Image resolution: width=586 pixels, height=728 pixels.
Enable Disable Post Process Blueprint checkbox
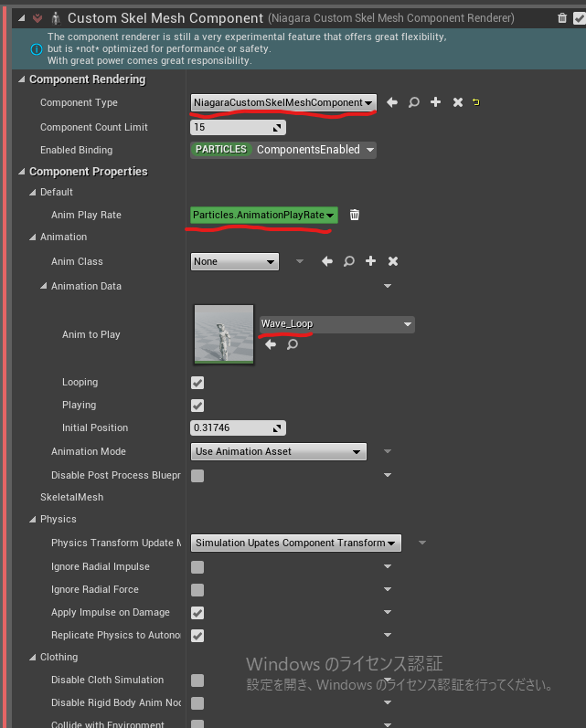tap(197, 475)
